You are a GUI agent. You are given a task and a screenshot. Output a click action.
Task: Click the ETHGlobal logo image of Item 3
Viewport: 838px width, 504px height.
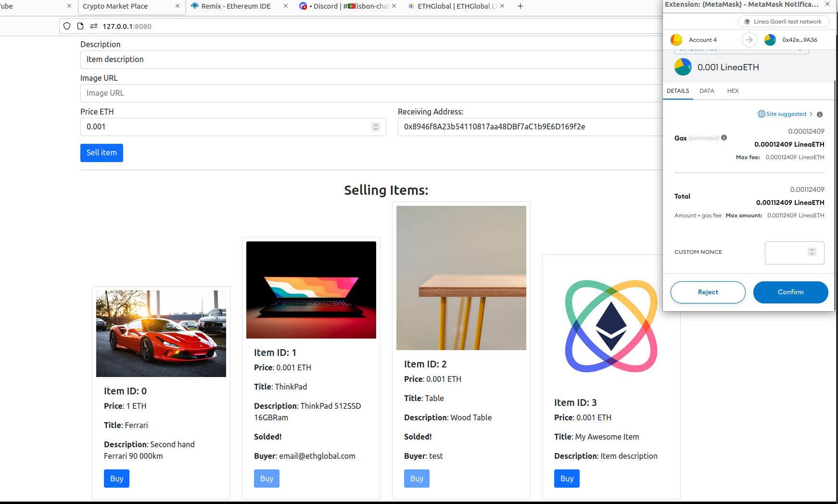tap(611, 326)
